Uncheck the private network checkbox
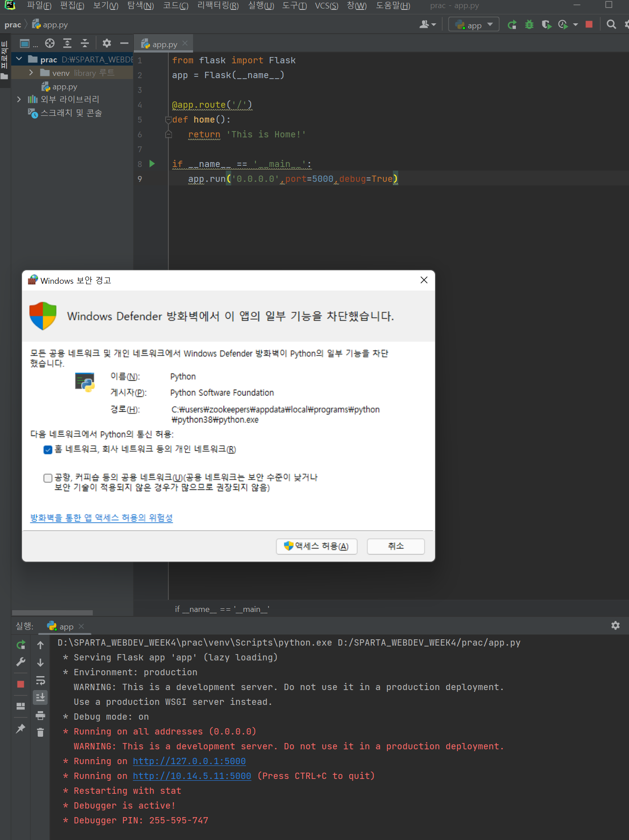 [48, 450]
